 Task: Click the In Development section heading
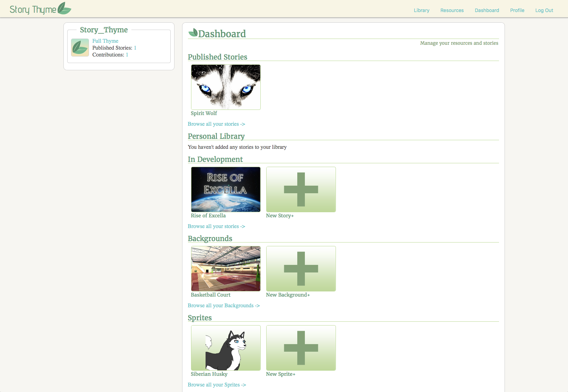(215, 159)
